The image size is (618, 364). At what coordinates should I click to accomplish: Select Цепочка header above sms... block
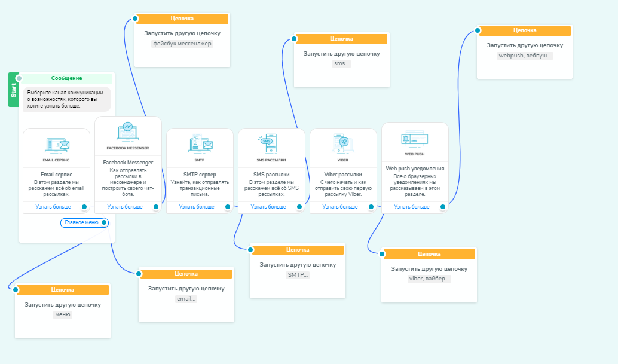341,39
